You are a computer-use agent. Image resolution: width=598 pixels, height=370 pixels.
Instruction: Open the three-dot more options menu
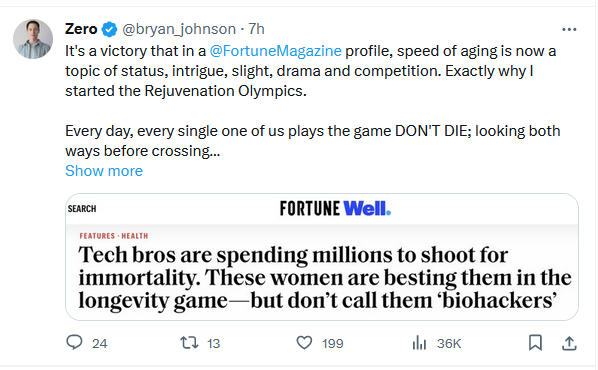tap(569, 29)
